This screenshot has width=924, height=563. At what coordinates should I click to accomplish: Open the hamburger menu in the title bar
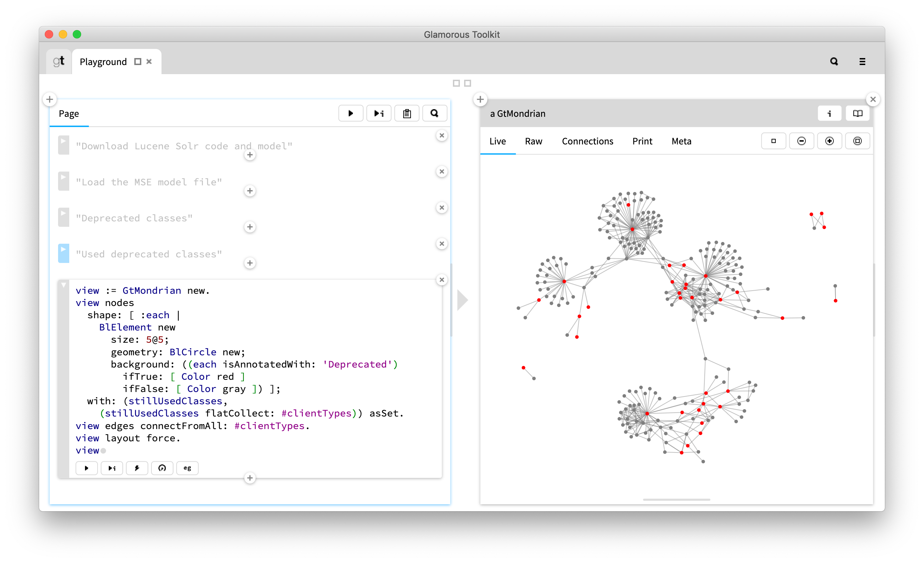(x=862, y=61)
